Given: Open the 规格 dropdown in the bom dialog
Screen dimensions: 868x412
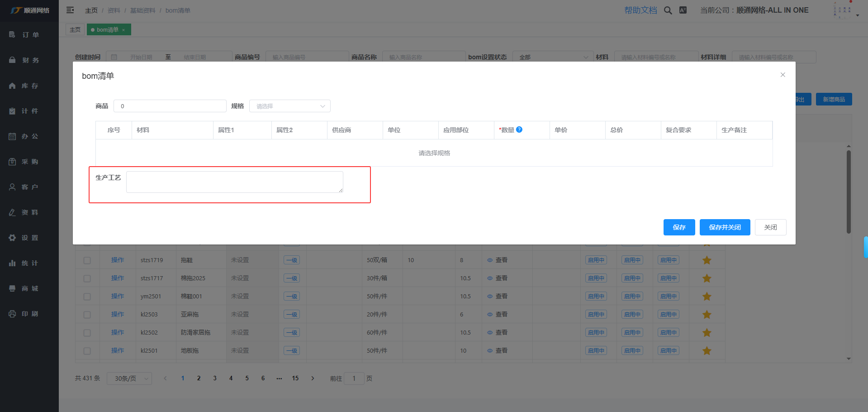Looking at the screenshot, I should pyautogui.click(x=290, y=106).
